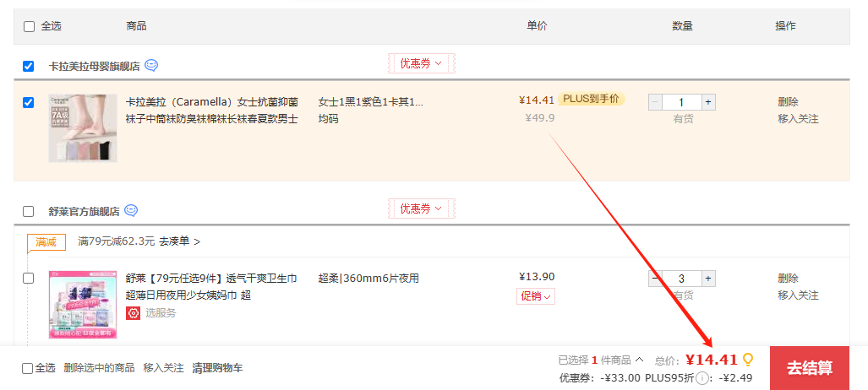Delete the Caramella socks item
Image resolution: width=868 pixels, height=390 pixels.
(788, 102)
